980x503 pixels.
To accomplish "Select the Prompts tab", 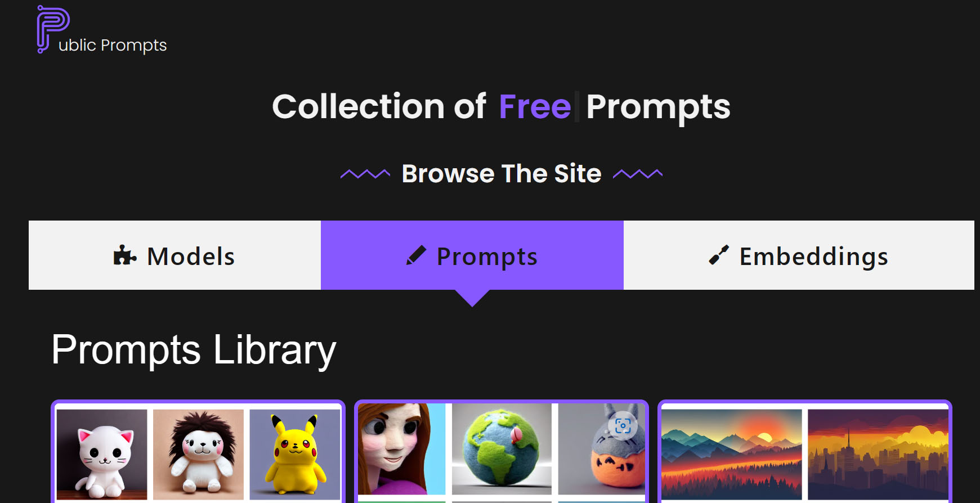I will point(472,255).
